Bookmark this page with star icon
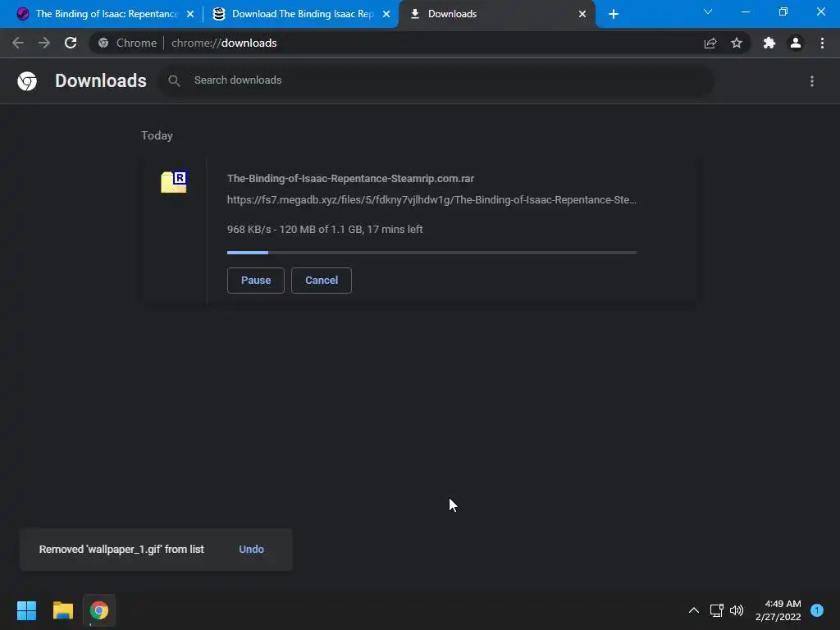The image size is (840, 630). tap(737, 43)
